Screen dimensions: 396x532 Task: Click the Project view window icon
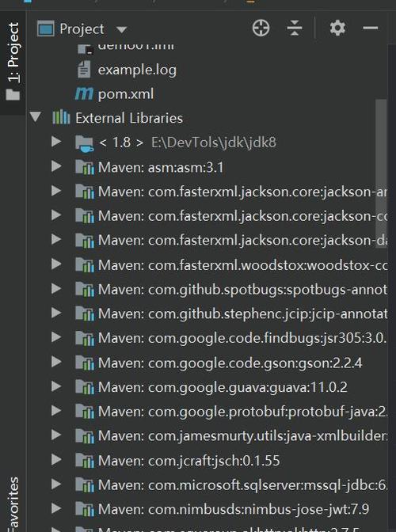(x=46, y=28)
